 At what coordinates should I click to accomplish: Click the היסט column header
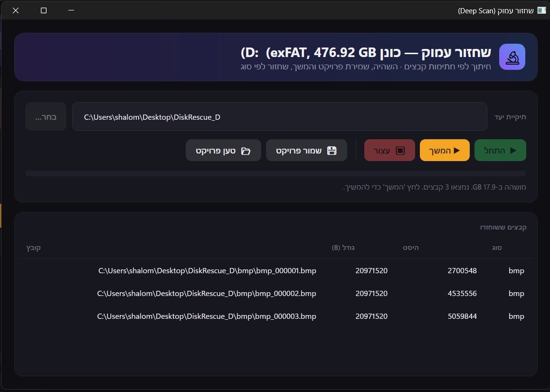tap(410, 248)
